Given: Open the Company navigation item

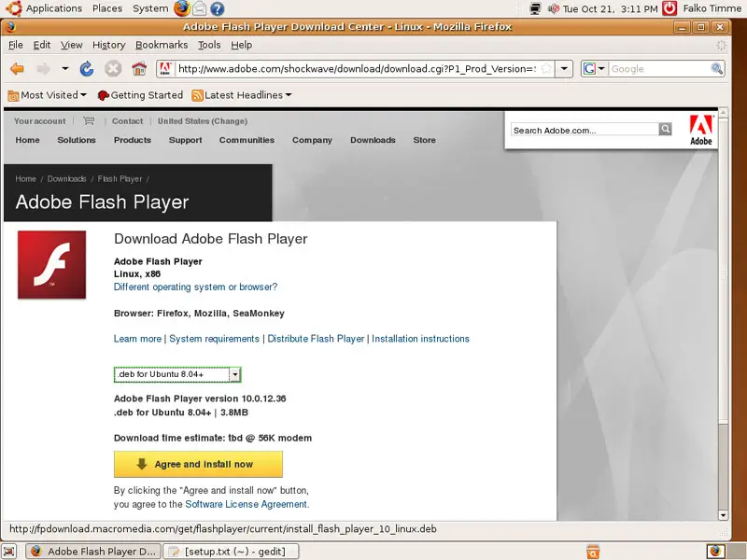Looking at the screenshot, I should point(312,140).
